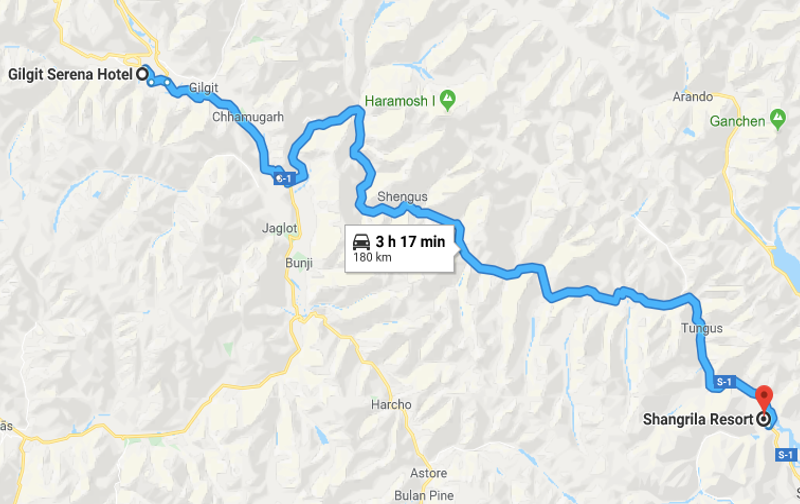Click the Harcho place label
The image size is (800, 504).
(391, 405)
